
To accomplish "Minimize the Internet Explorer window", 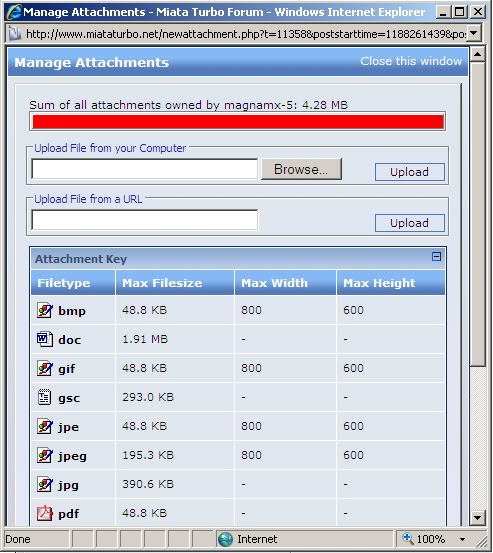I will (443, 12).
